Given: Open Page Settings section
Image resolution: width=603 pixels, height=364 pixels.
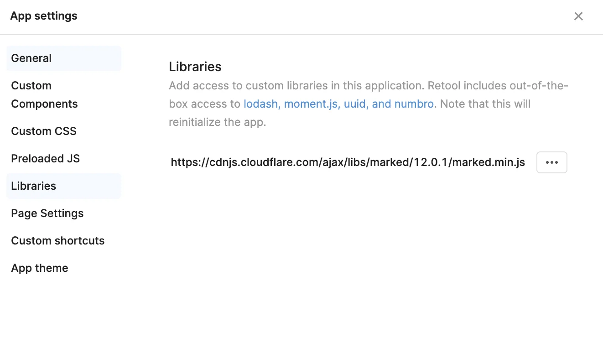Looking at the screenshot, I should click(47, 213).
